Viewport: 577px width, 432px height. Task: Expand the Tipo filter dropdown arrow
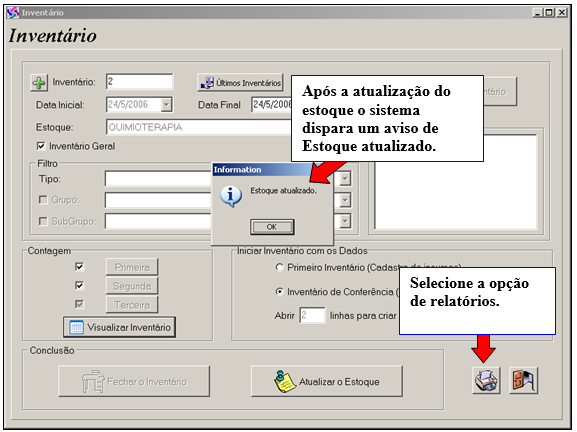(345, 179)
